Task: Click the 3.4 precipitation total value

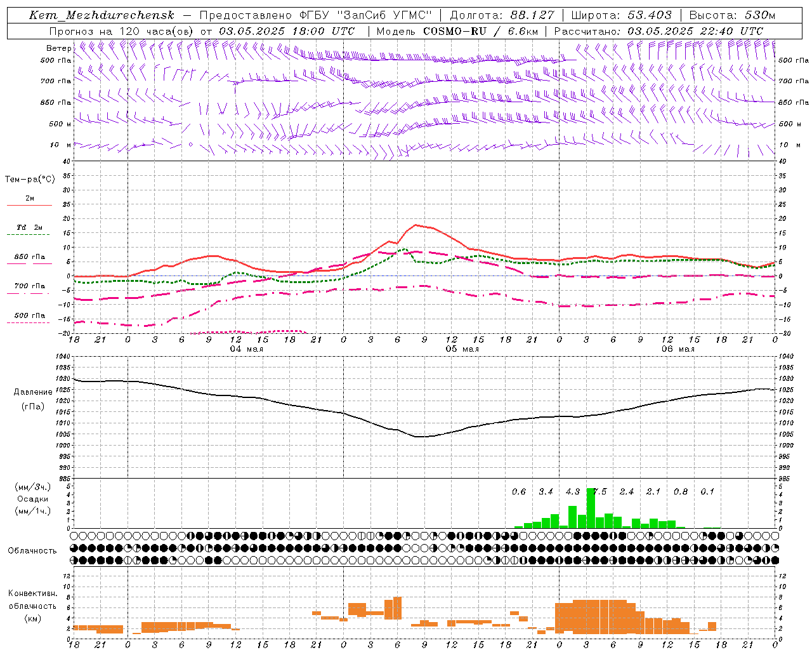Action: (546, 492)
